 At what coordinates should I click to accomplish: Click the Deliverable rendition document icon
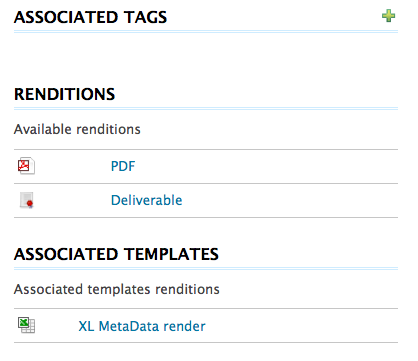pyautogui.click(x=27, y=200)
